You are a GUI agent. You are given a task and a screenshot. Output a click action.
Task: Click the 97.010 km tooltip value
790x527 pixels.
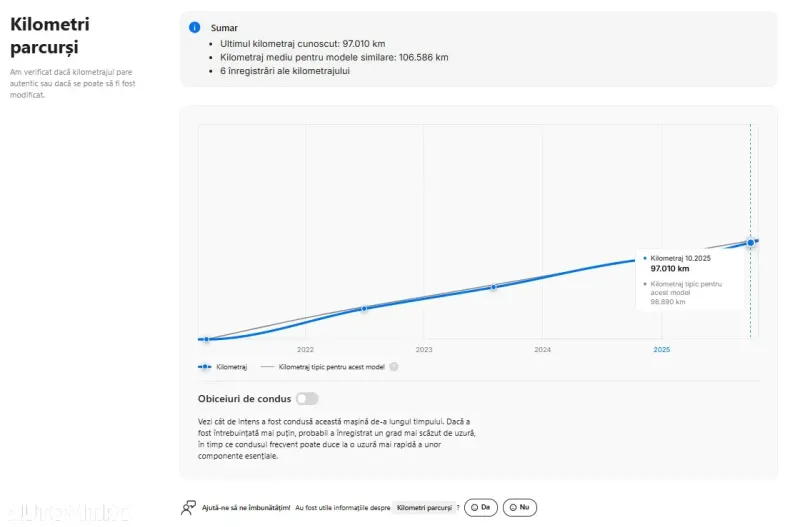[x=669, y=268]
